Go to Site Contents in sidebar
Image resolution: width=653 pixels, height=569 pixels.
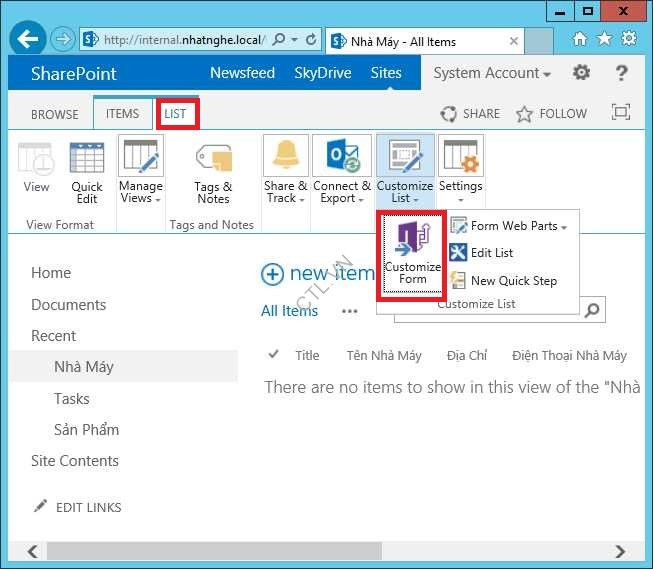pyautogui.click(x=75, y=461)
